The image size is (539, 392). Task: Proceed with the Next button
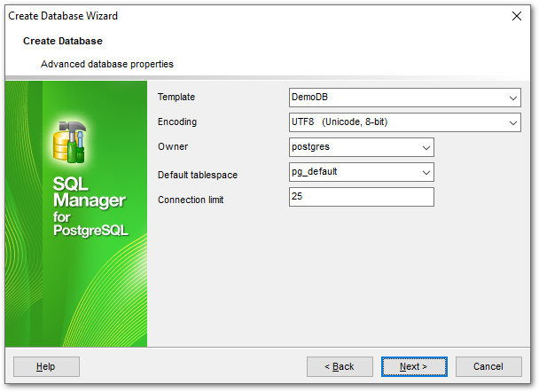[x=414, y=366]
